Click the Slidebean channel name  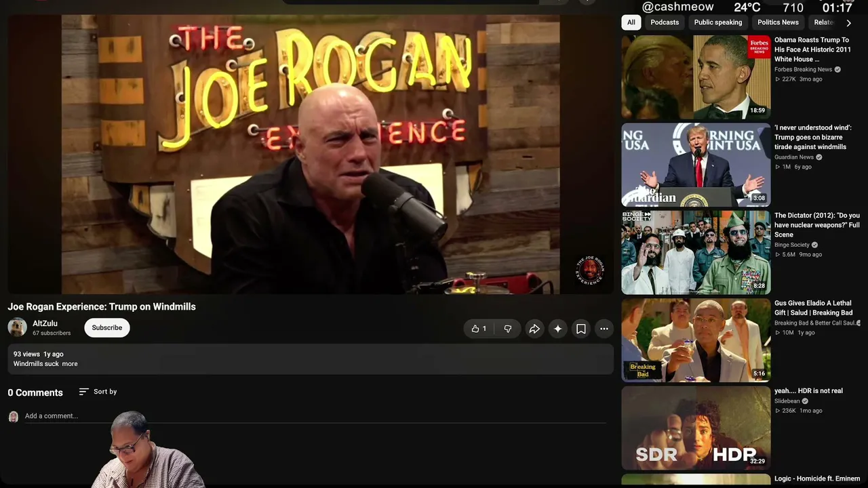[x=787, y=401]
